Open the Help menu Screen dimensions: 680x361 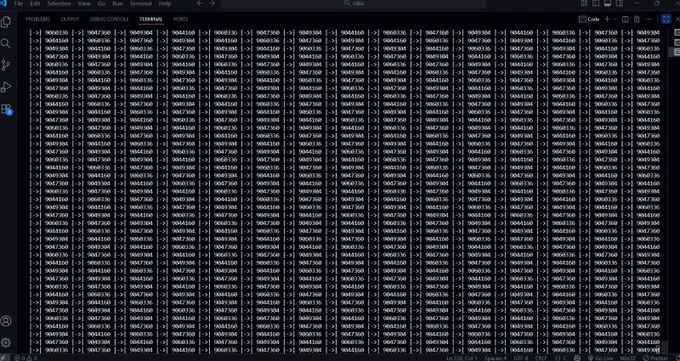165,3
